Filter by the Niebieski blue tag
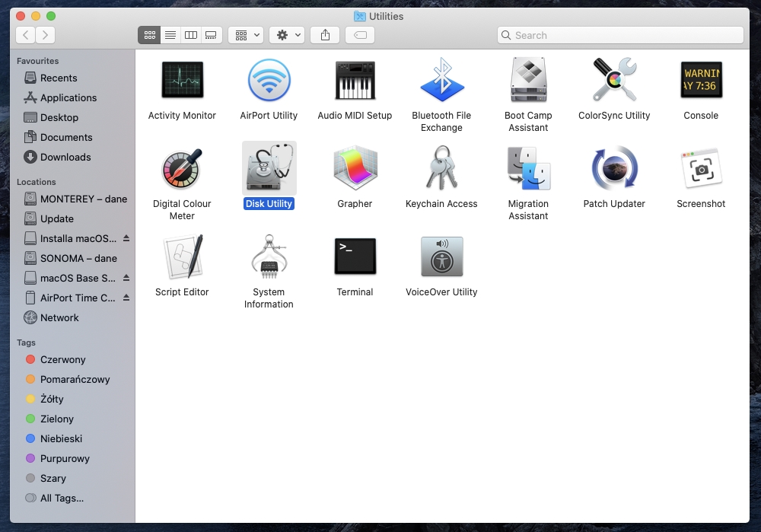Screen dimensions: 761x532 (x=72, y=439)
